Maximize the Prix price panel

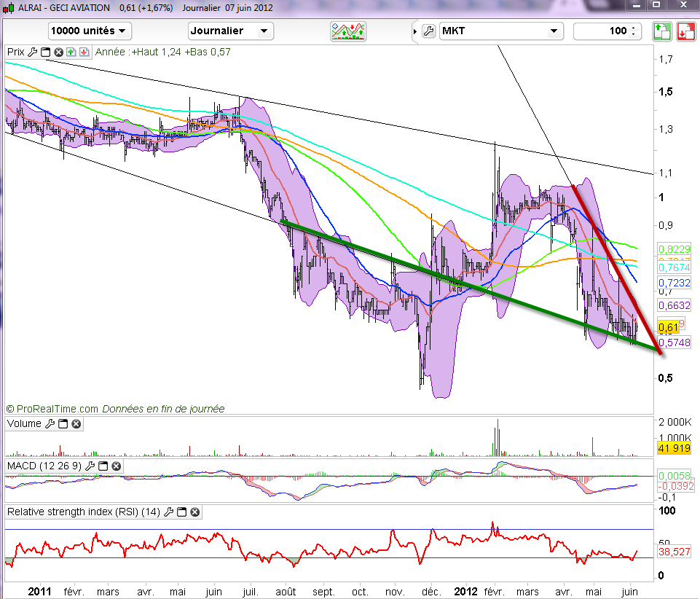(45, 52)
